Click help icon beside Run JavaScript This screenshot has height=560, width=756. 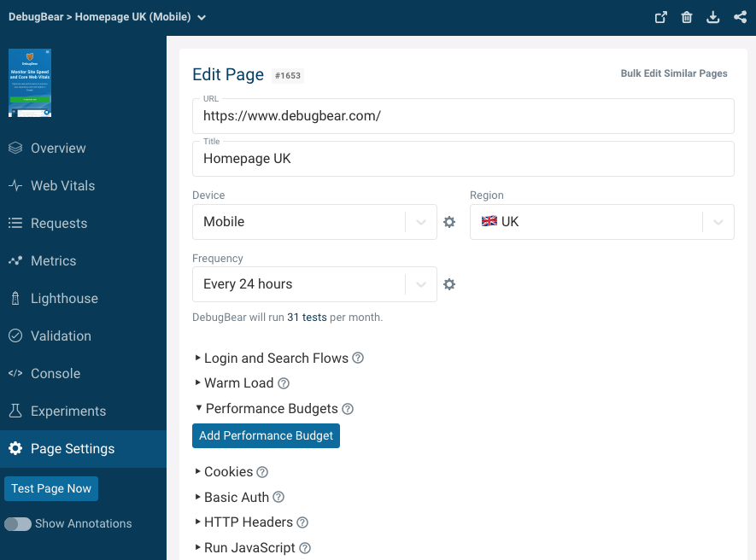point(305,548)
